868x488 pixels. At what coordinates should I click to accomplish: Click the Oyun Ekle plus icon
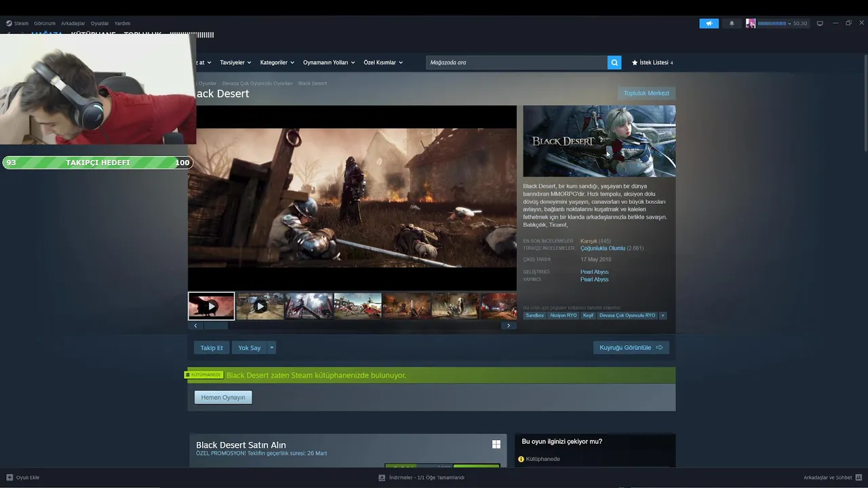coord(9,477)
